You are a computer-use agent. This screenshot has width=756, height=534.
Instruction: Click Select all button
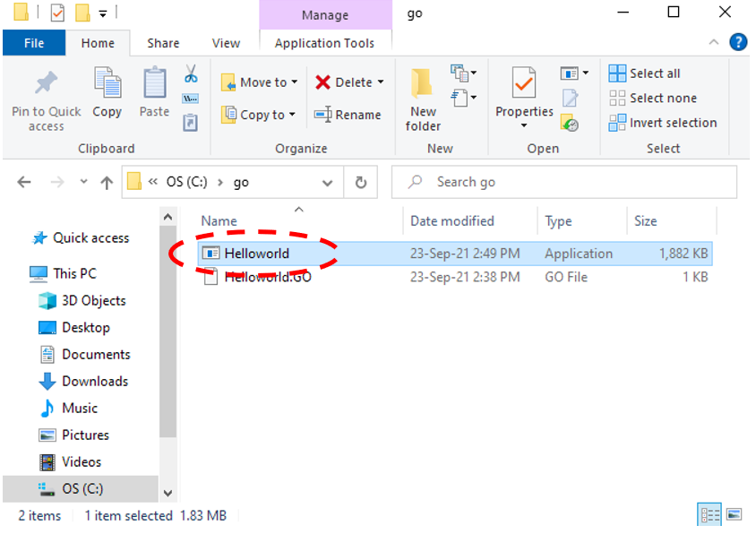tap(645, 73)
